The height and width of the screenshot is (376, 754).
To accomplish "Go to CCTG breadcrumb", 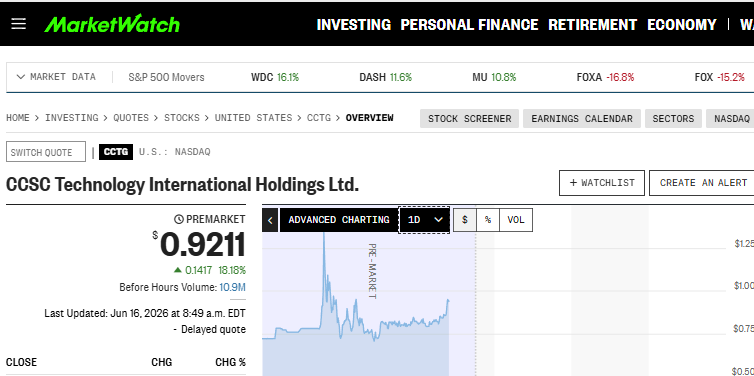I will pos(319,118).
